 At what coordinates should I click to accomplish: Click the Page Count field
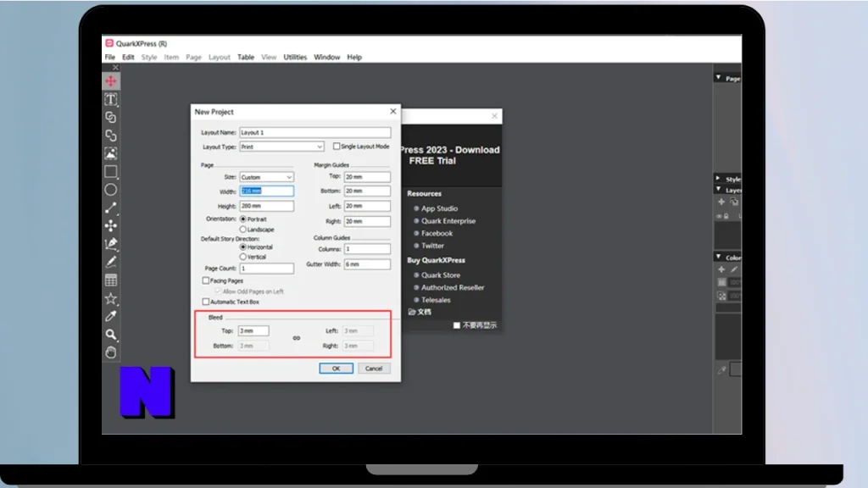(266, 269)
